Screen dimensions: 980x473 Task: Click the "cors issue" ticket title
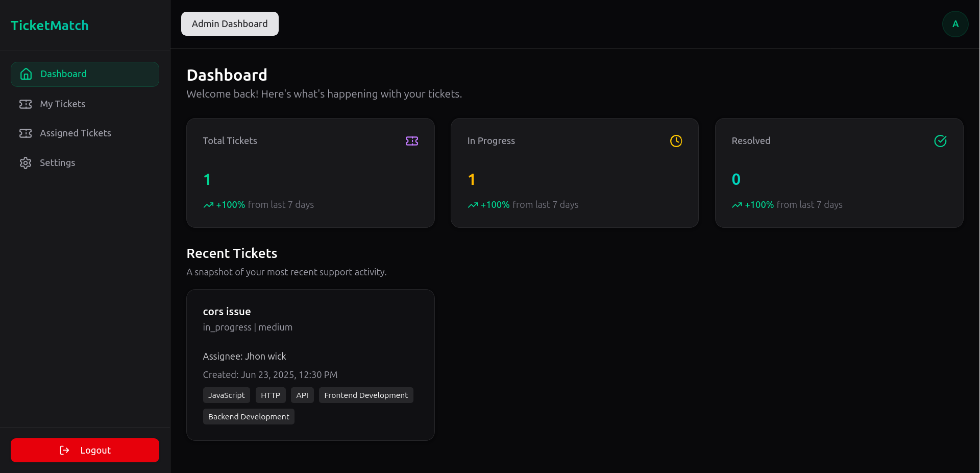click(227, 312)
